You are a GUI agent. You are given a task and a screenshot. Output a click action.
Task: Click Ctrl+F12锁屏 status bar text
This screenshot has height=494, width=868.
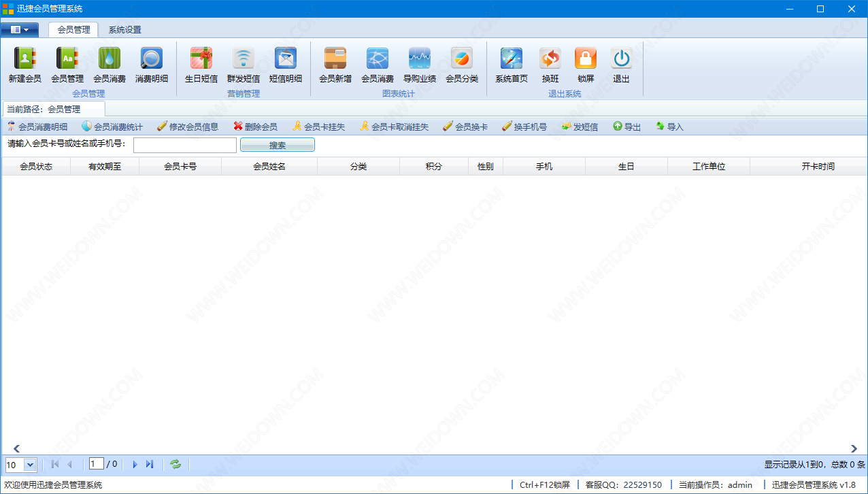(544, 485)
